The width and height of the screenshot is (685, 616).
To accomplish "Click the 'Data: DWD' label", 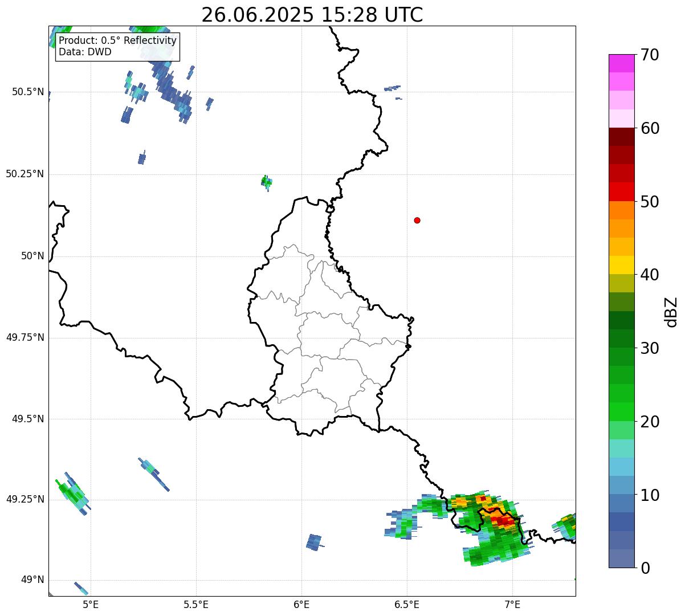I will [85, 52].
